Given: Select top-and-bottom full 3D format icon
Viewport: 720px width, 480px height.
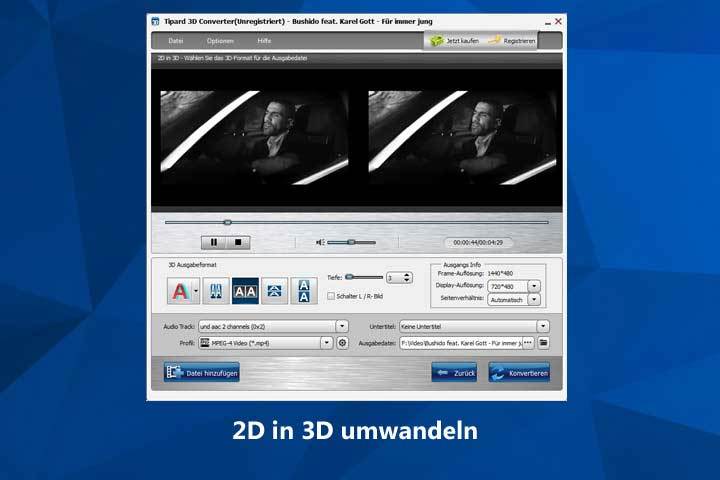Looking at the screenshot, I should (x=304, y=291).
